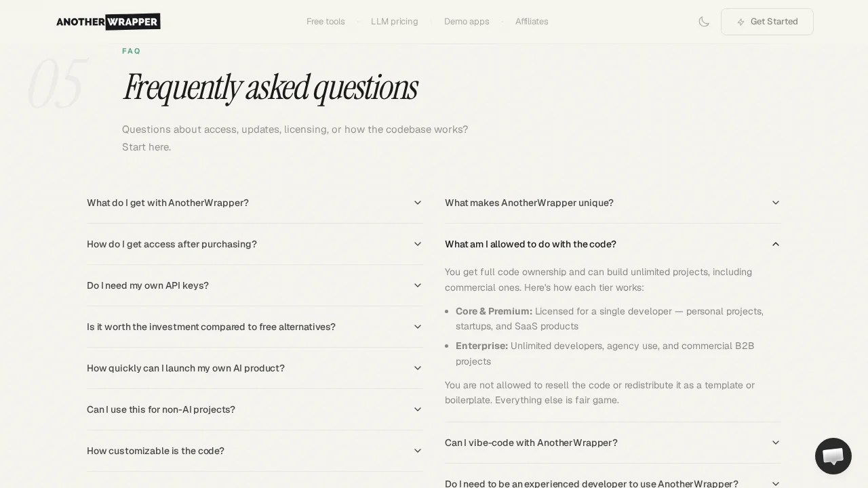Expand 'How customizable is the code?'
Screen dimensions: 868x488
[255, 451]
